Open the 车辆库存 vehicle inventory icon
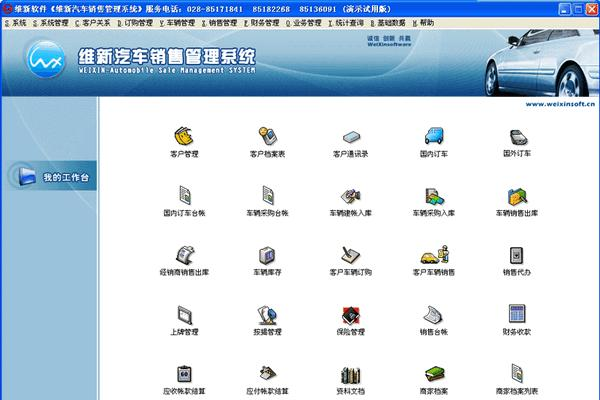 (x=267, y=255)
